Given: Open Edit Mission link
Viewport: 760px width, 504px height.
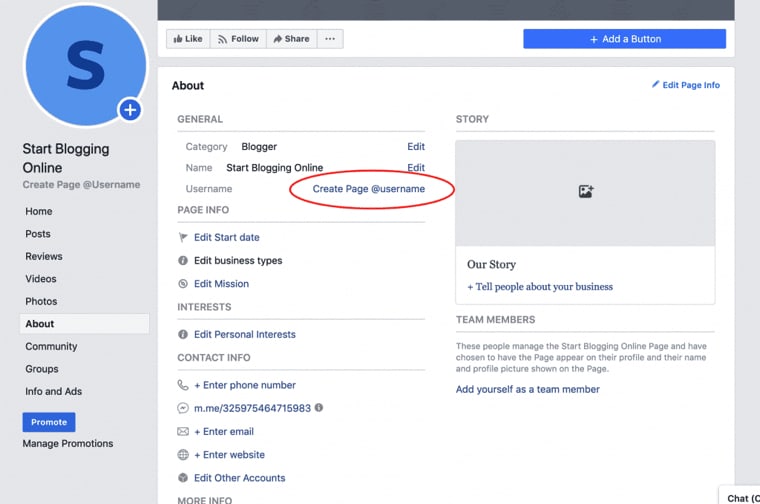Looking at the screenshot, I should pyautogui.click(x=222, y=284).
